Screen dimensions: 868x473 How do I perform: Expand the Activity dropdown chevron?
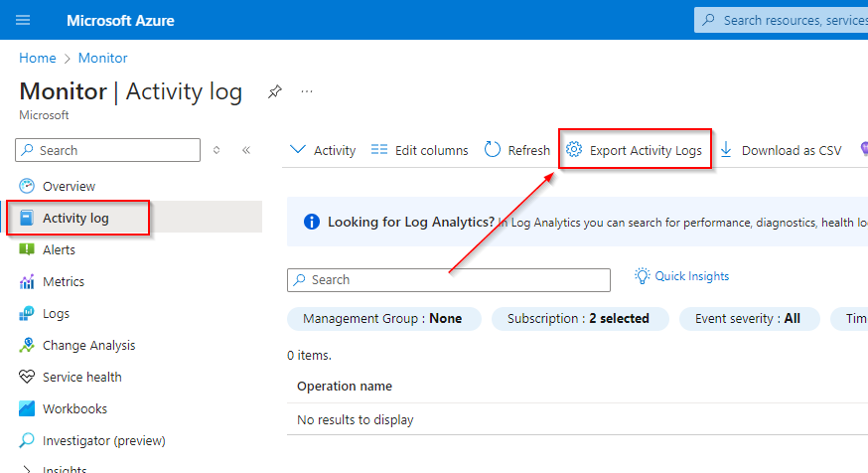click(x=298, y=150)
